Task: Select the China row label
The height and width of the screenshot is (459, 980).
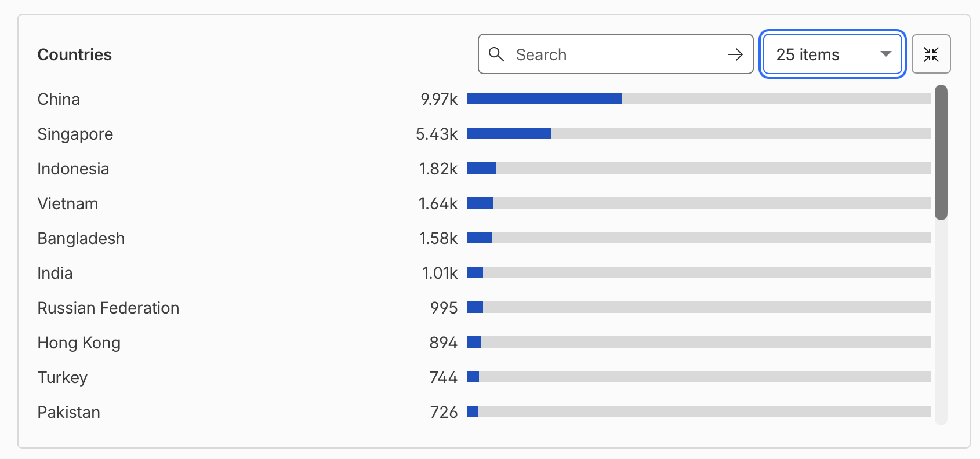Action: click(x=59, y=99)
